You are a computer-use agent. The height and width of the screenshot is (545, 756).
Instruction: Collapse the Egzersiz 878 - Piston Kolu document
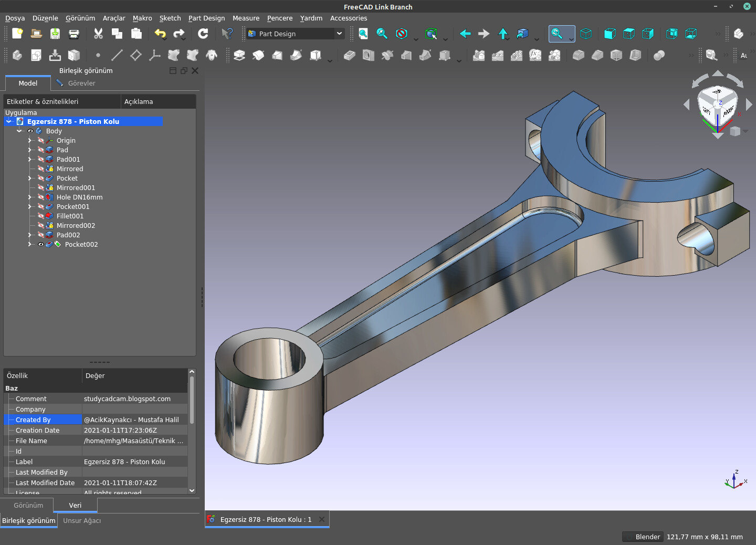pyautogui.click(x=9, y=122)
